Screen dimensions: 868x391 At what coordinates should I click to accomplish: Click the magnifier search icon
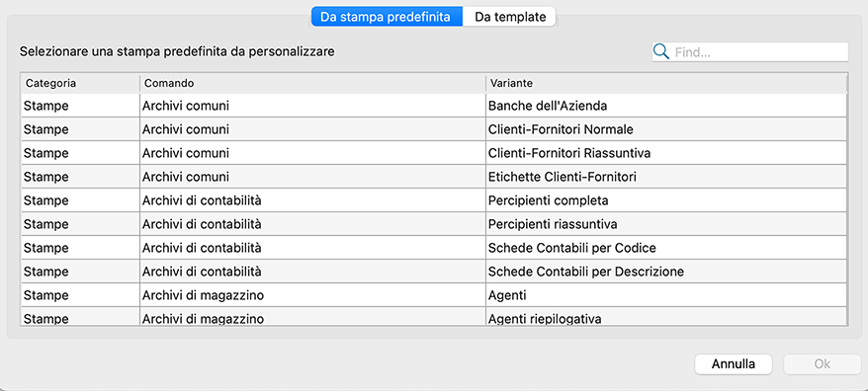click(x=661, y=52)
